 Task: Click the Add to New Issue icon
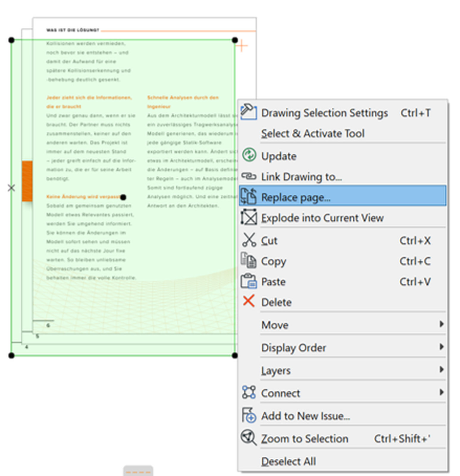[249, 415]
